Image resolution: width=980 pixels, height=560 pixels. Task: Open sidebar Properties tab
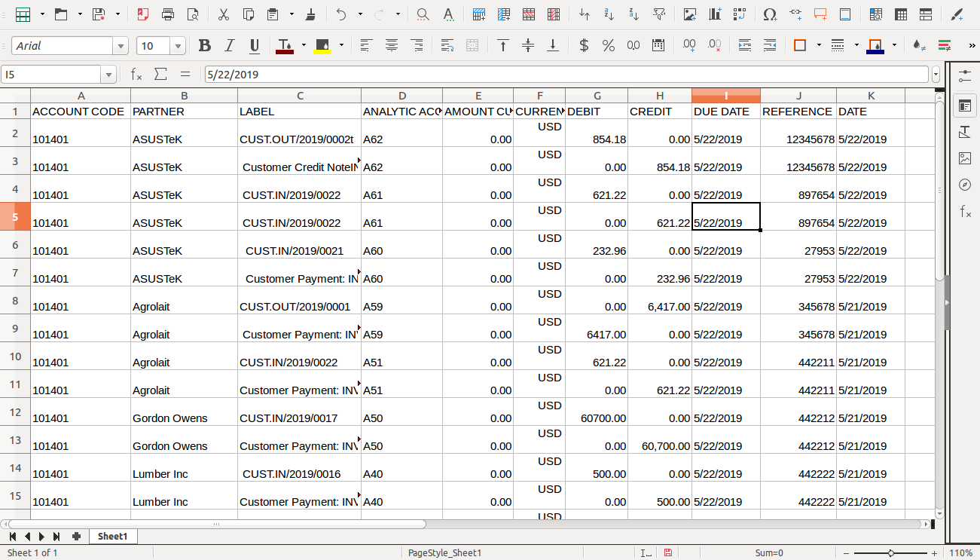(x=965, y=106)
